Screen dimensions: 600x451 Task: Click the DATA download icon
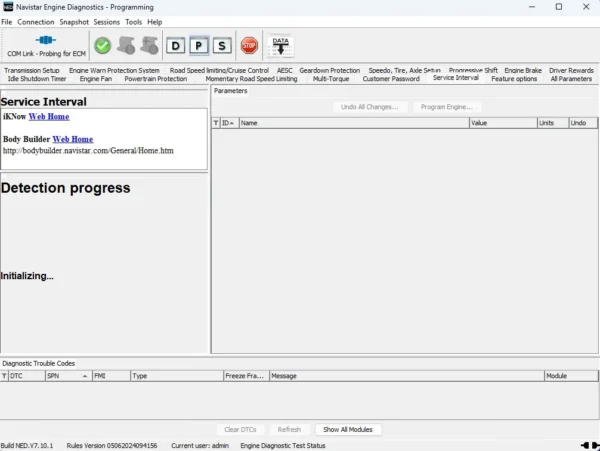(x=280, y=46)
